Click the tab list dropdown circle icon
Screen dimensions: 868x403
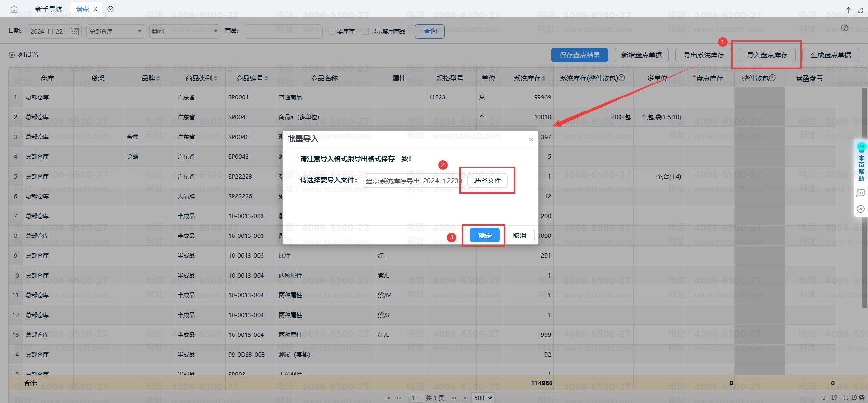point(110,9)
